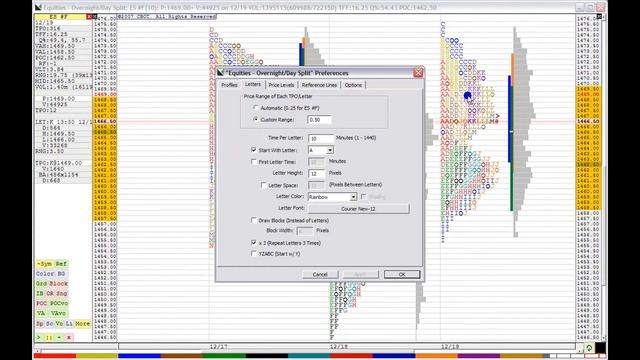Toggle the ~Sym button in left panel
The width and height of the screenshot is (640, 360).
tap(44, 264)
